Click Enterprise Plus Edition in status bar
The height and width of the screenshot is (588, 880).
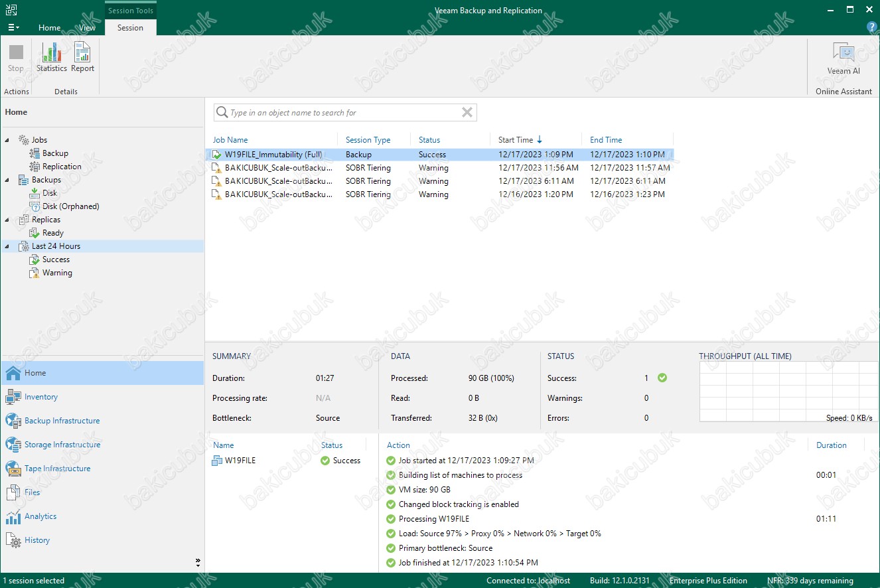point(708,581)
